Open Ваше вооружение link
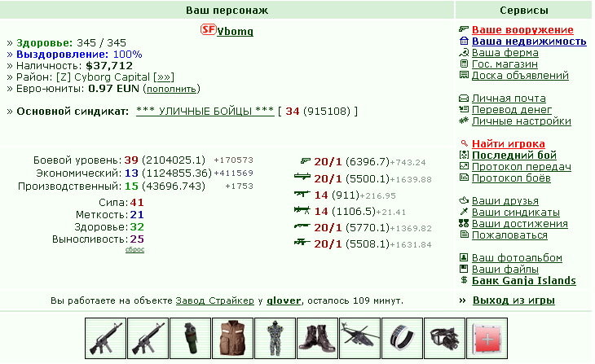595x364 pixels. click(522, 29)
